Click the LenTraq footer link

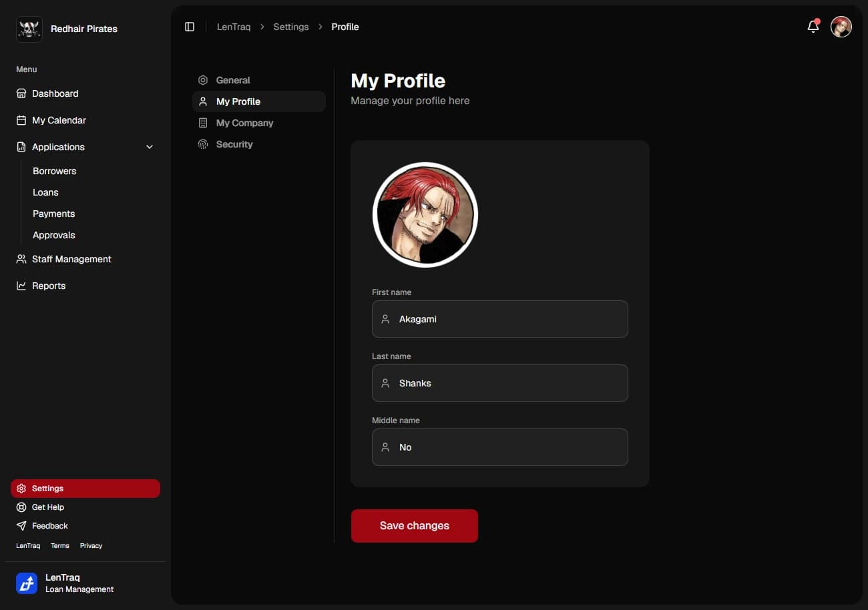[x=28, y=546]
